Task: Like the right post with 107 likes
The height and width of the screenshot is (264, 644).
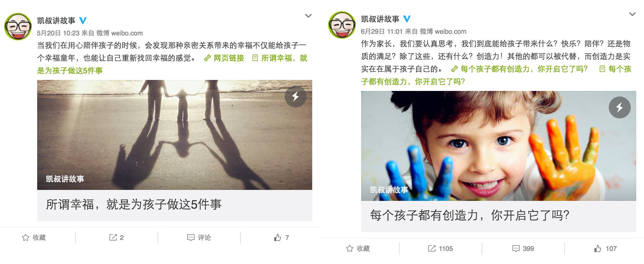Action: 605,249
